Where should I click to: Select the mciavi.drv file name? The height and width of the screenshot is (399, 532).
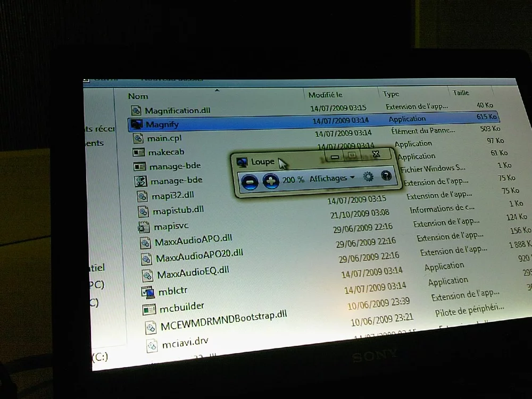coord(185,343)
